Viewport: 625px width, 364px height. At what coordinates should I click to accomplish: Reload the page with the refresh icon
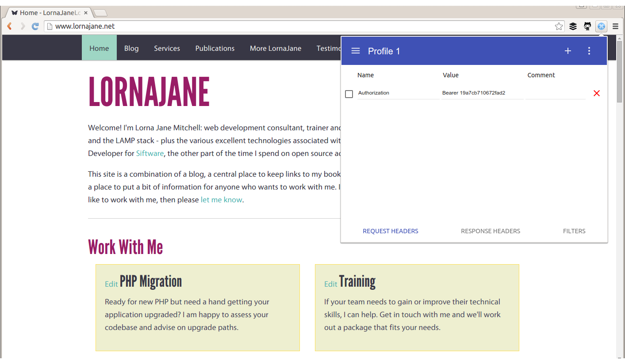[35, 27]
